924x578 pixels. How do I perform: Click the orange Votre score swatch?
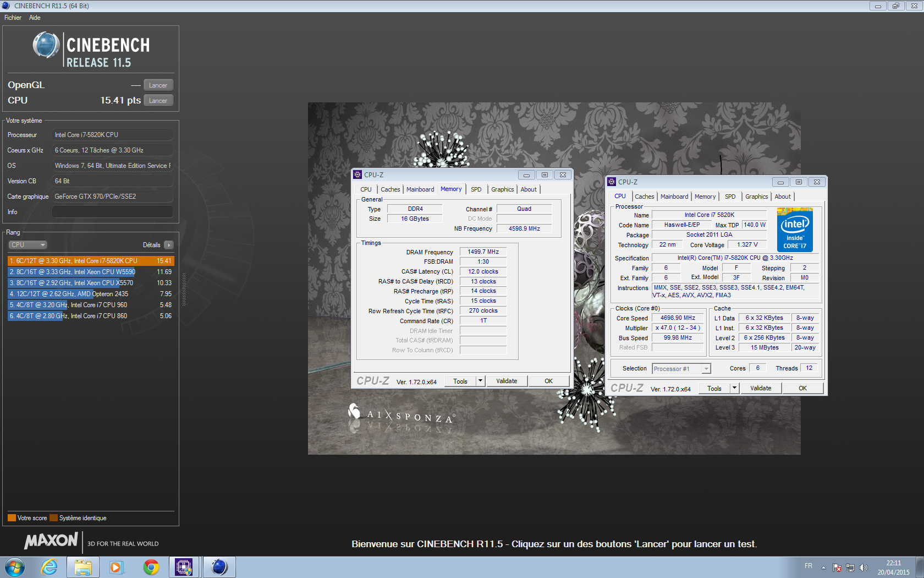(12, 518)
